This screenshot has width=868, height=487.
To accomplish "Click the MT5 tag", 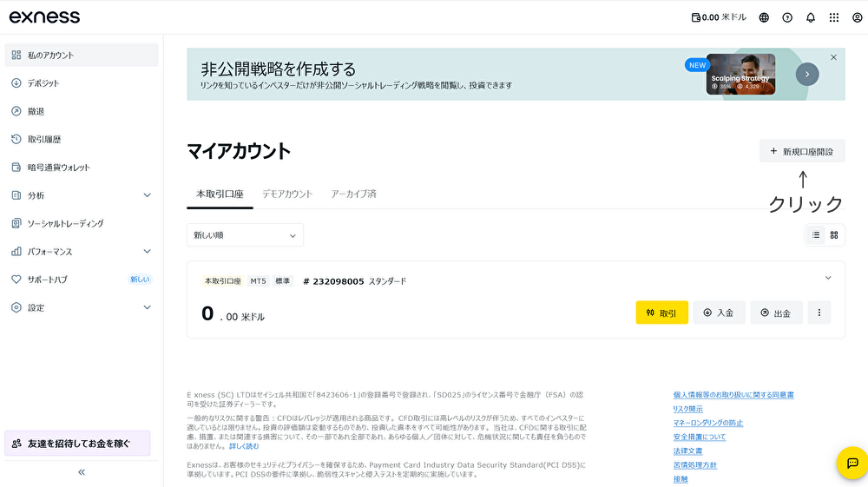I will [258, 281].
